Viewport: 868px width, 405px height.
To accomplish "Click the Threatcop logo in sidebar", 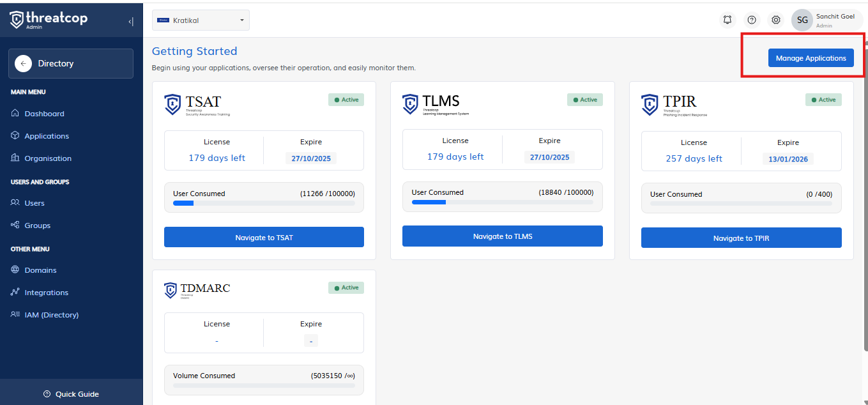I will coord(49,20).
